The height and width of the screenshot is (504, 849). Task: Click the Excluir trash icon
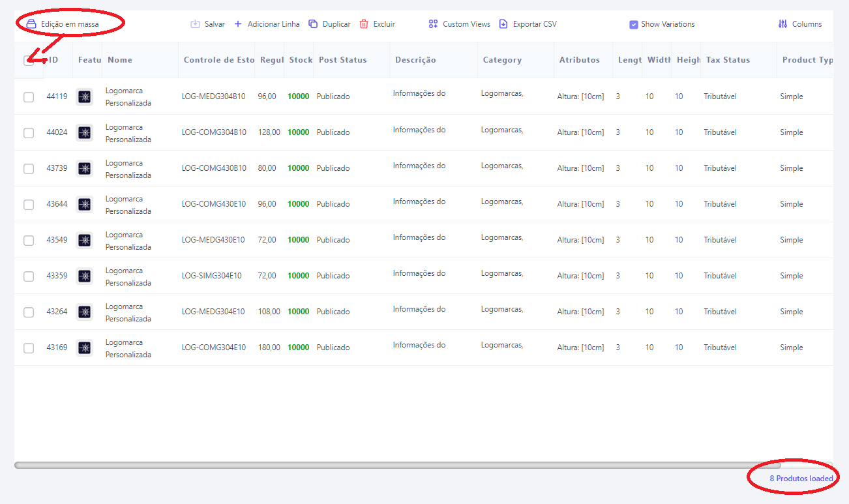pyautogui.click(x=364, y=24)
